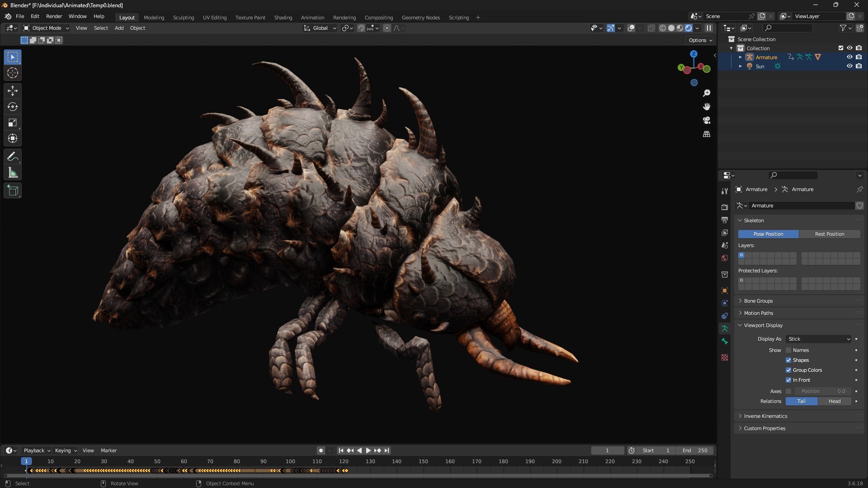Activate the Move tool
The height and width of the screenshot is (488, 868).
click(13, 91)
